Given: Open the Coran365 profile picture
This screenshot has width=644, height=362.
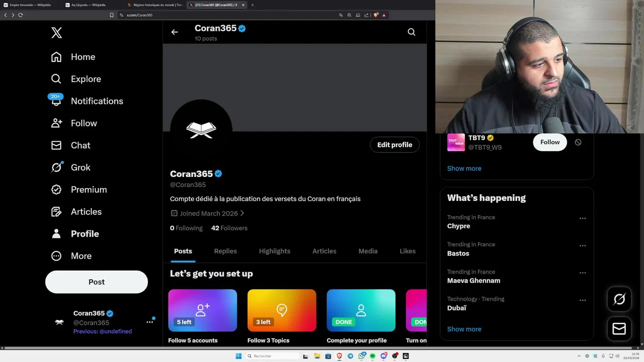Looking at the screenshot, I should [201, 130].
